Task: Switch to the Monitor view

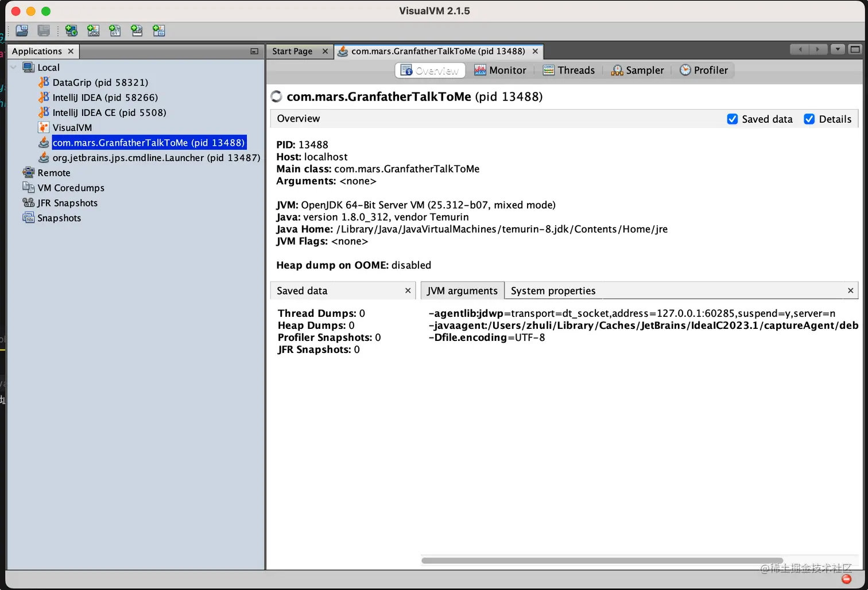Action: click(500, 70)
